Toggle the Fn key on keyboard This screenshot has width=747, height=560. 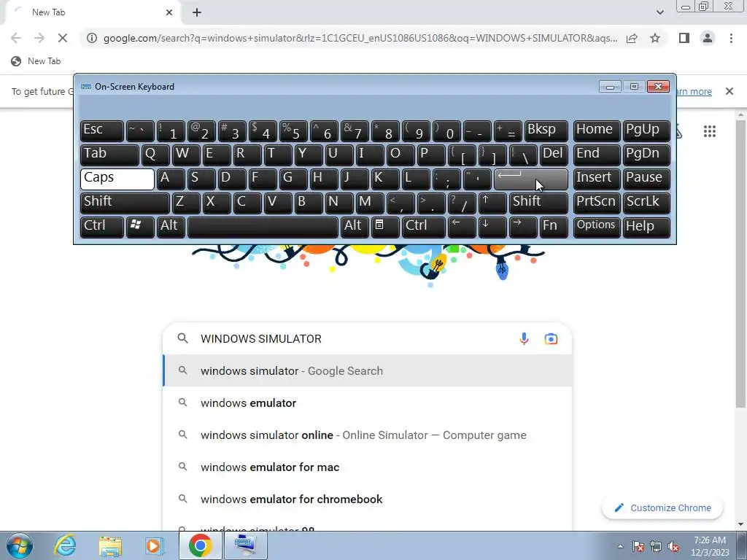554,227
